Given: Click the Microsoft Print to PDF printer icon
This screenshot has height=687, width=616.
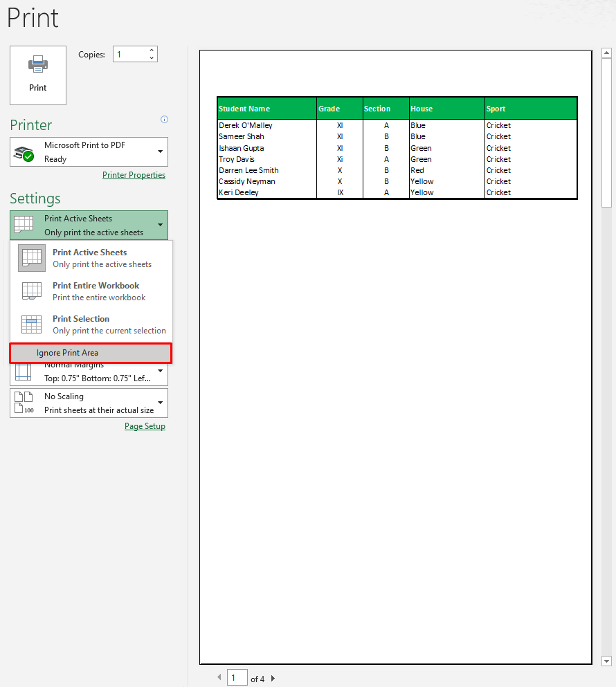Looking at the screenshot, I should [x=22, y=151].
